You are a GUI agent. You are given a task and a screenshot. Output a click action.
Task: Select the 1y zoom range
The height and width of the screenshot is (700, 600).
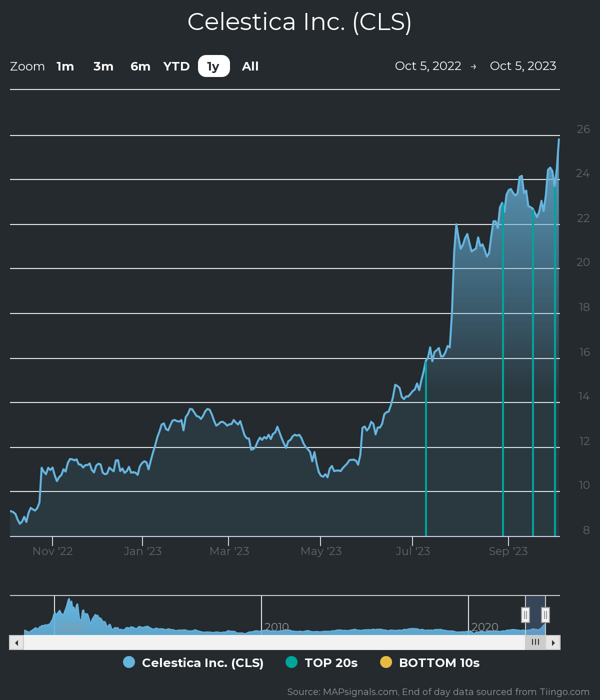point(213,66)
